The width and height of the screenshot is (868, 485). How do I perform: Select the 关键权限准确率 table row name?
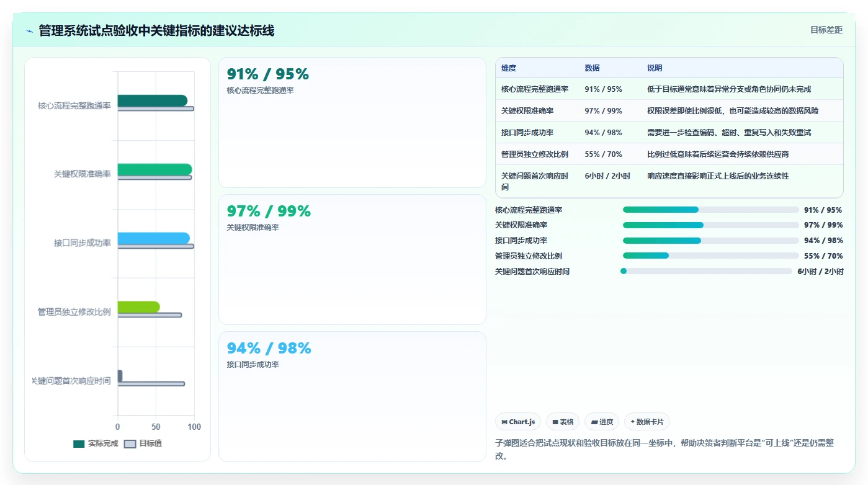pyautogui.click(x=527, y=111)
